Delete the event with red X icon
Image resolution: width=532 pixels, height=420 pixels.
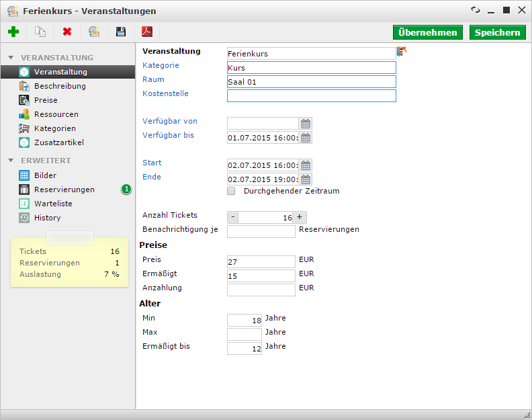coord(67,32)
